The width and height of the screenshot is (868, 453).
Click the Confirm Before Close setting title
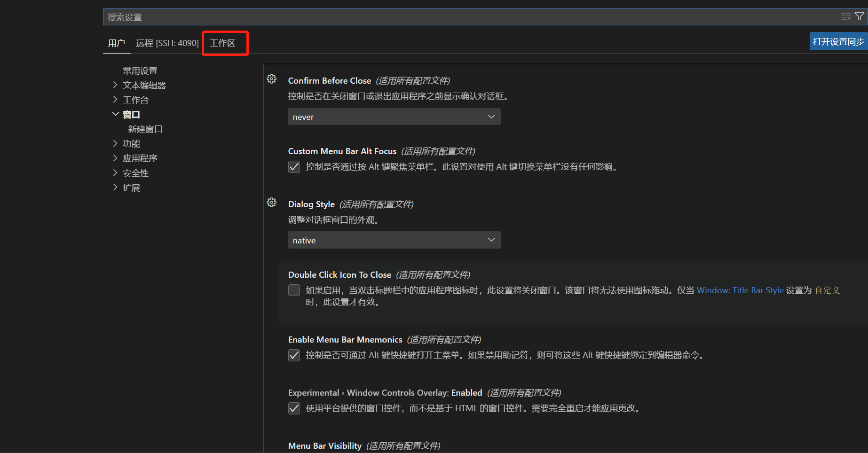pos(330,81)
